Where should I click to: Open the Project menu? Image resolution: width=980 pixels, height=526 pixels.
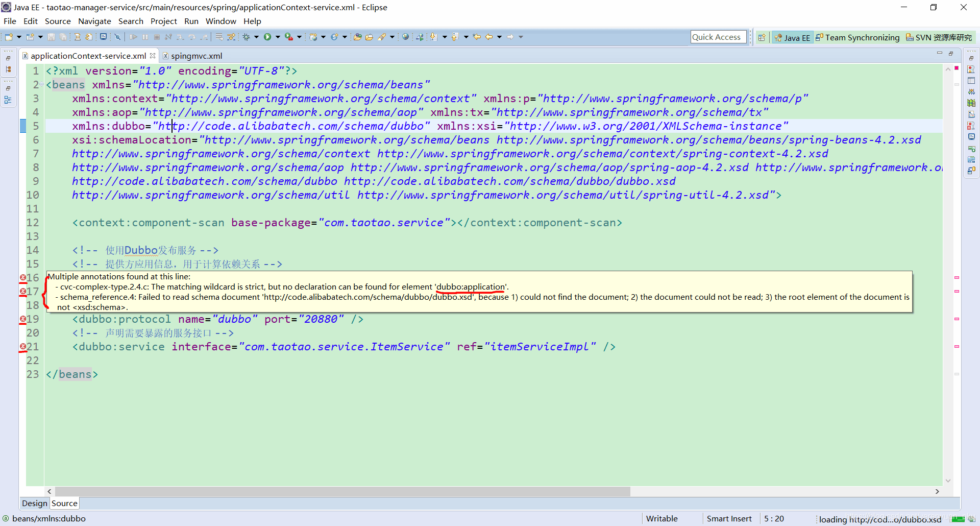(x=163, y=21)
